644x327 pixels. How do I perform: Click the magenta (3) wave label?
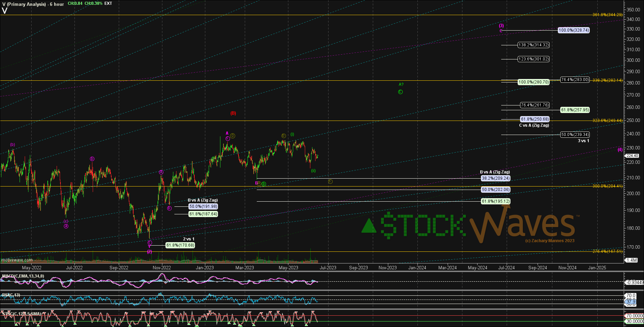tap(501, 26)
